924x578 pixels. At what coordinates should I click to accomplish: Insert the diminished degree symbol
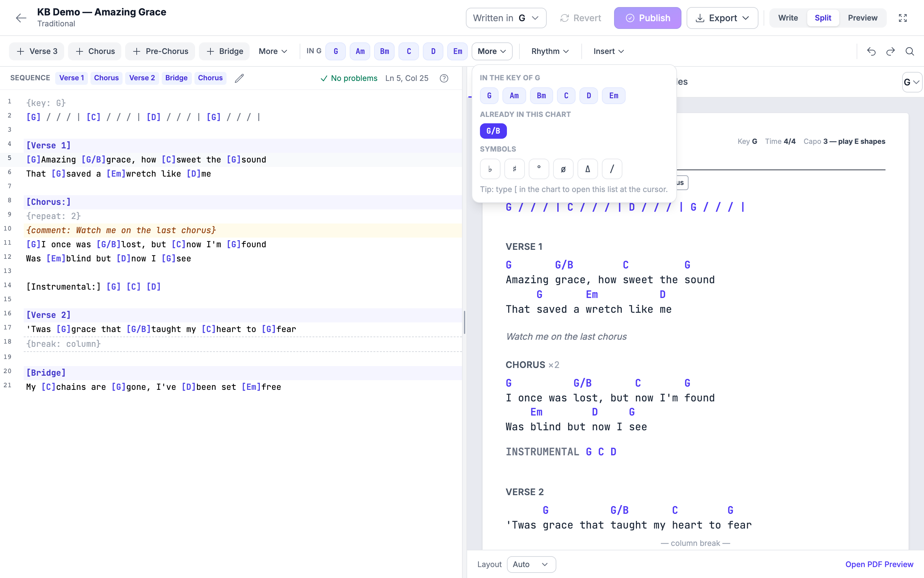click(x=539, y=169)
